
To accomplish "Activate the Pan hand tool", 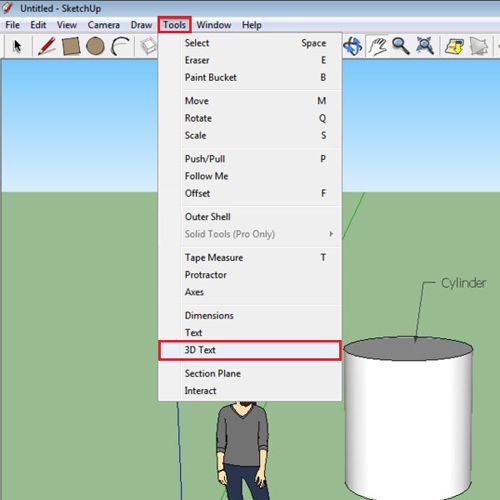I will [x=377, y=46].
